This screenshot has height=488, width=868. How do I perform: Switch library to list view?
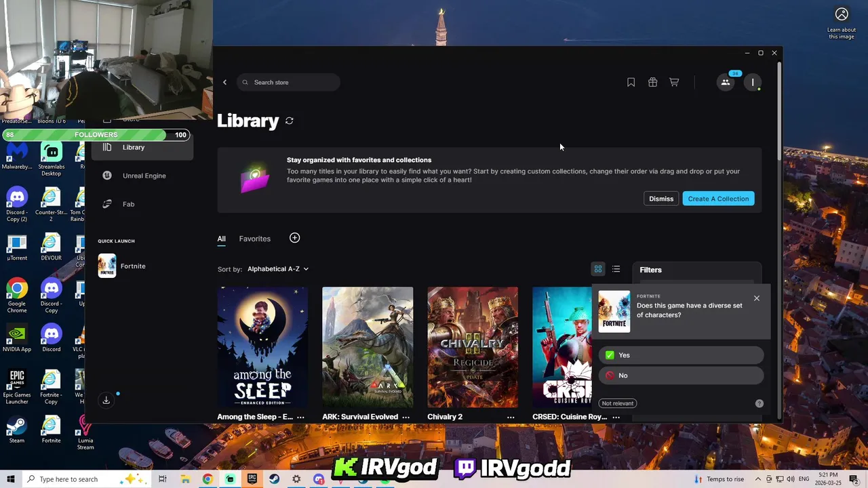pos(616,269)
